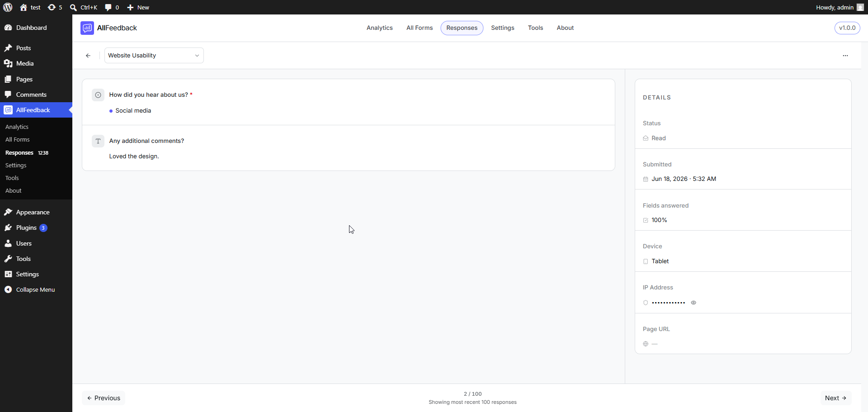Viewport: 868px width, 412px height.
Task: Select AllFeedback in the admin sidebar
Action: pos(36,110)
